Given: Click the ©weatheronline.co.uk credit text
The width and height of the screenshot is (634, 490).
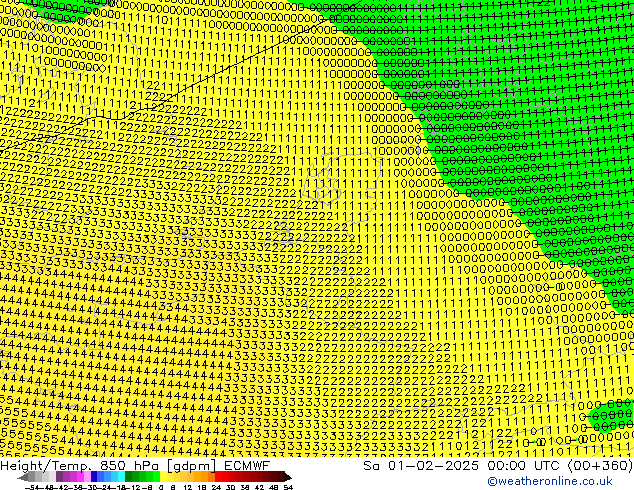Looking at the screenshot, I should tap(549, 481).
